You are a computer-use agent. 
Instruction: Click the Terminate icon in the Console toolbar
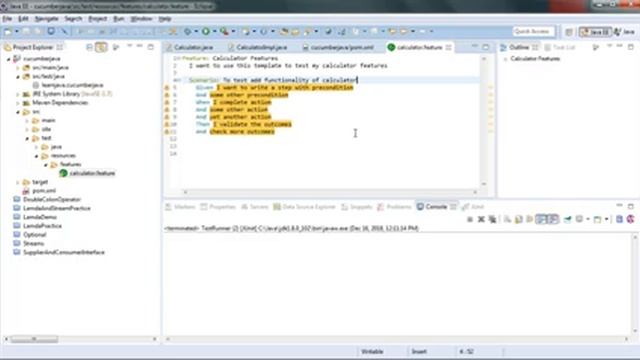pos(470,220)
